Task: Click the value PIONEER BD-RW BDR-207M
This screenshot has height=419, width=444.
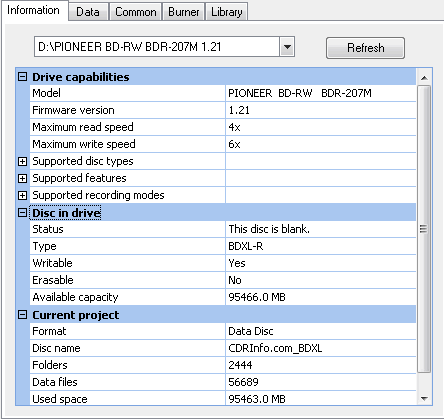Action: 300,93
